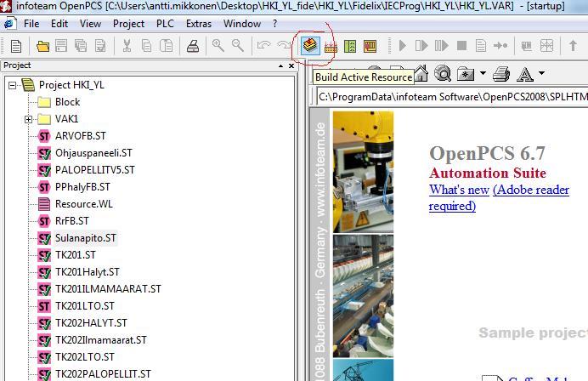This screenshot has height=381, width=588.
Task: Click the up arrow toolbar icon
Action: pyautogui.click(x=573, y=46)
